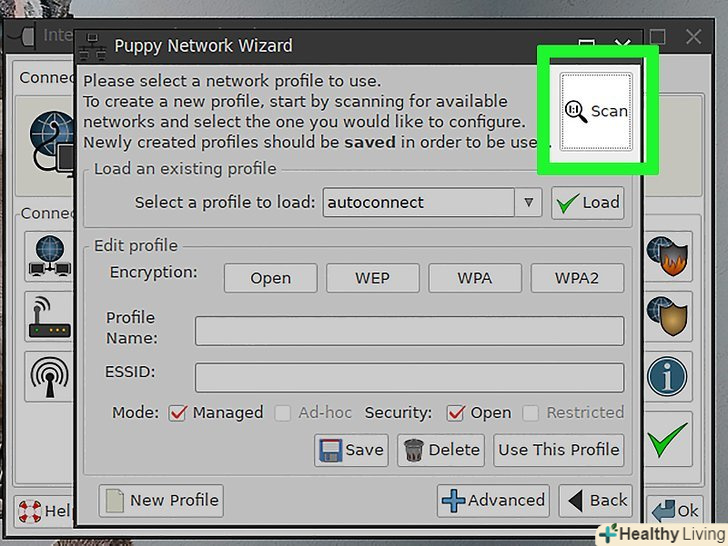Maximize the background Internet window
Viewport: 728px width, 546px height.
click(657, 37)
